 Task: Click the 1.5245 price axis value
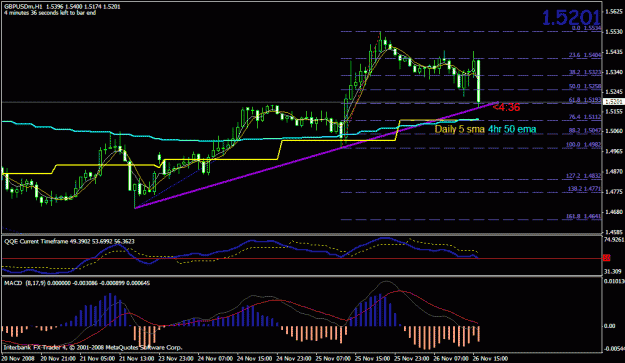point(614,92)
